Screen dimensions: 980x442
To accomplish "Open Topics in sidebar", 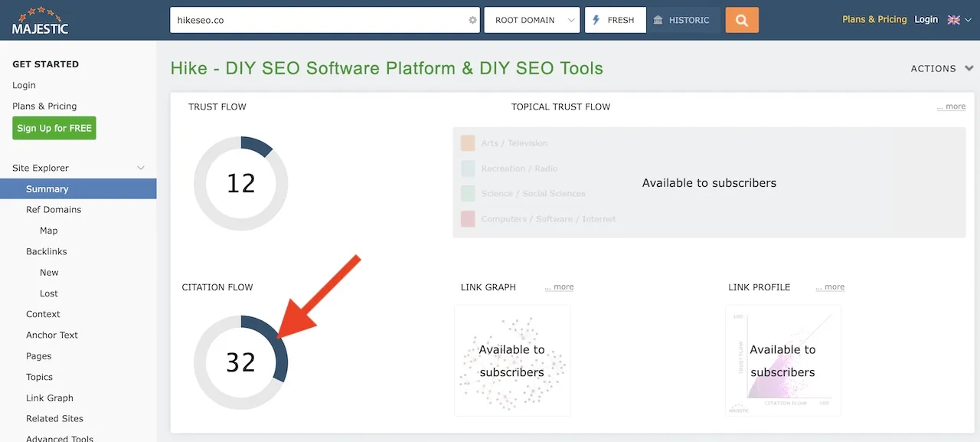I will [40, 377].
